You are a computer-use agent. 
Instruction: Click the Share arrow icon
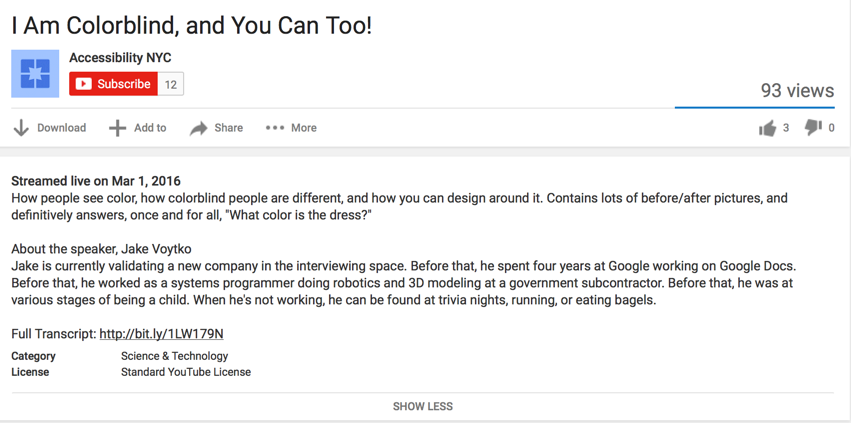199,128
